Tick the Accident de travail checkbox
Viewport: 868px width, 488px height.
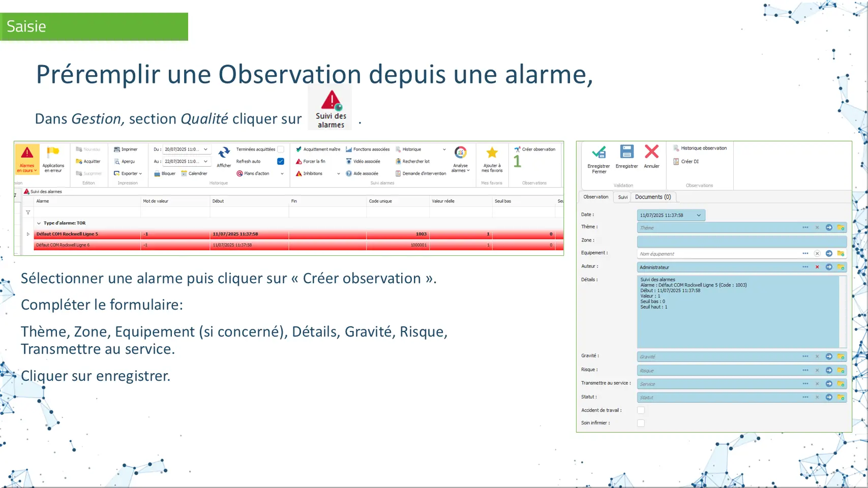(641, 410)
